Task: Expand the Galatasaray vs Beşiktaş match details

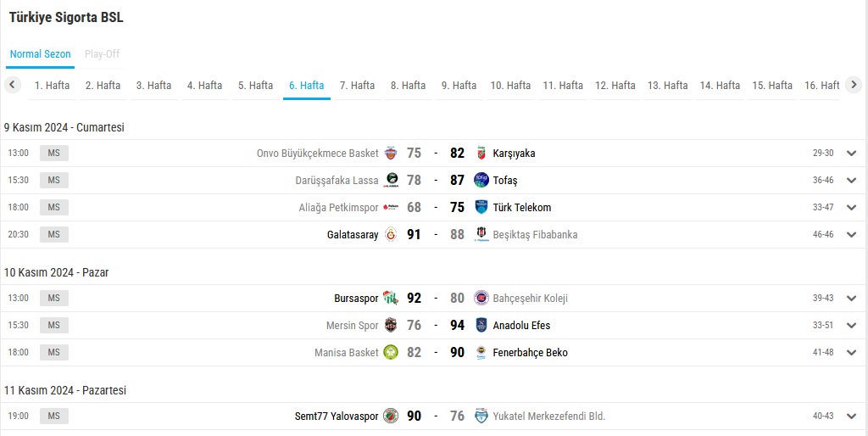Action: [851, 234]
